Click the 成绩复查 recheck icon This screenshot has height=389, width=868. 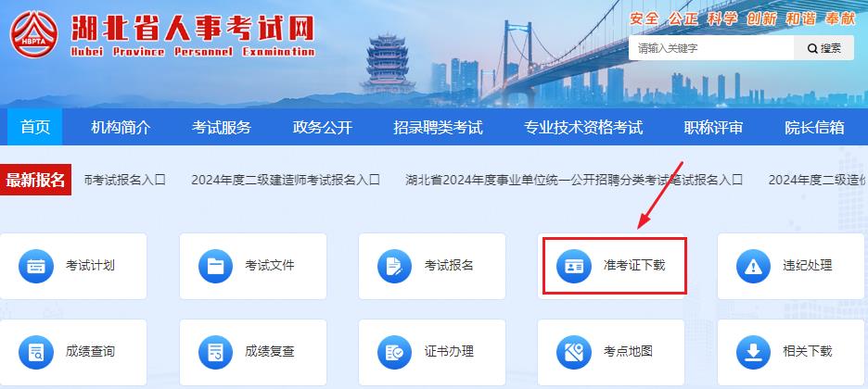click(x=215, y=352)
